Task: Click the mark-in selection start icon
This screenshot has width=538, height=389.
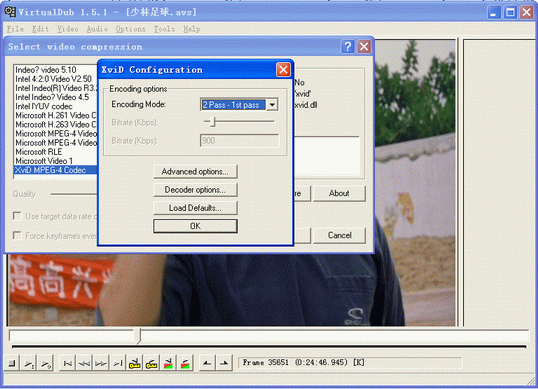Action: (207, 363)
